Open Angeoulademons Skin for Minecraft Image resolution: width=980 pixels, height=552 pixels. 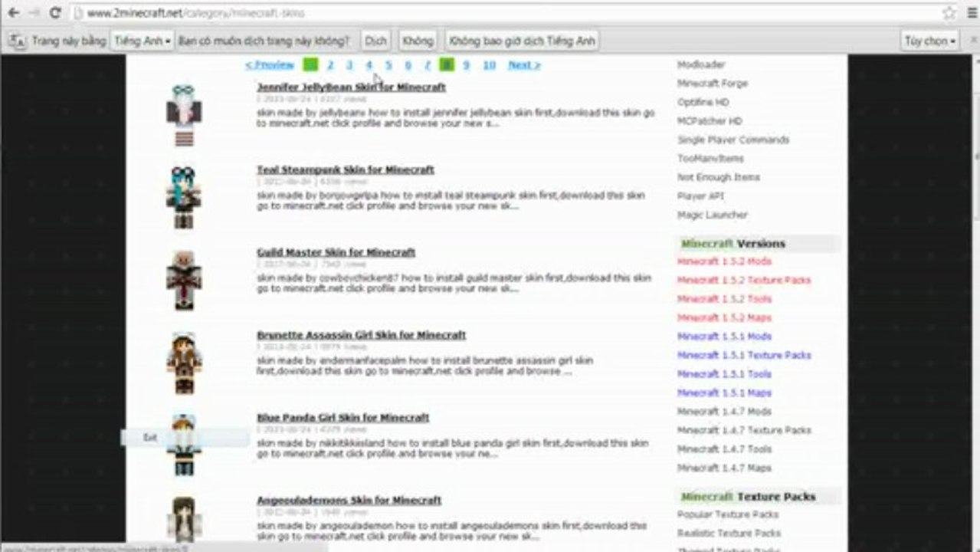click(349, 501)
